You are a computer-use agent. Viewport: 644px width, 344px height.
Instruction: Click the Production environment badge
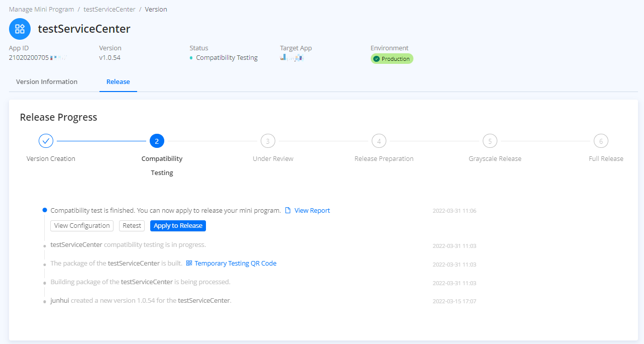point(392,59)
